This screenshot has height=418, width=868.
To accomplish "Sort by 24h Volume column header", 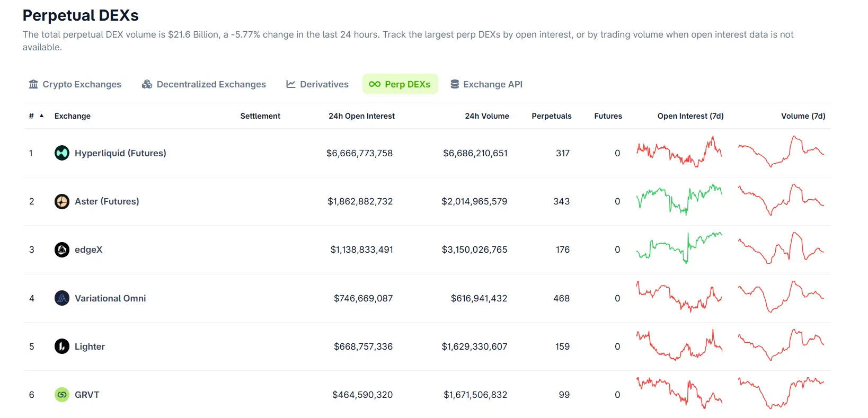I will tap(486, 116).
